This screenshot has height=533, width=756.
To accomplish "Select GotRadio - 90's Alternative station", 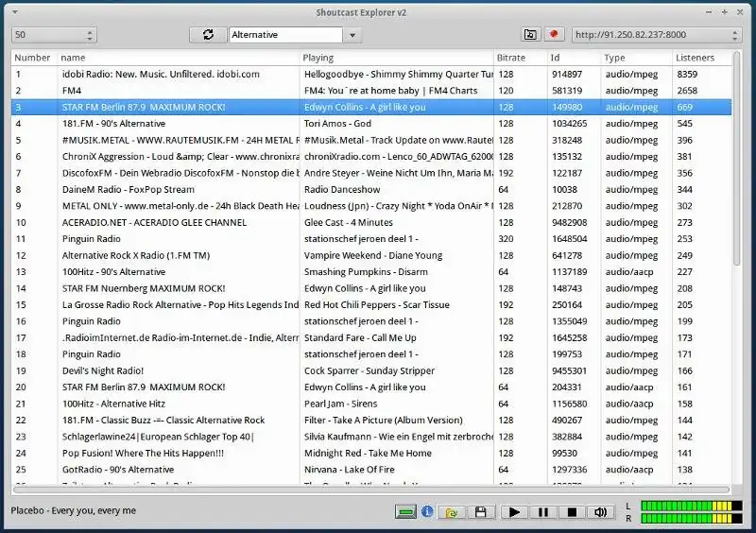I will [x=371, y=470].
